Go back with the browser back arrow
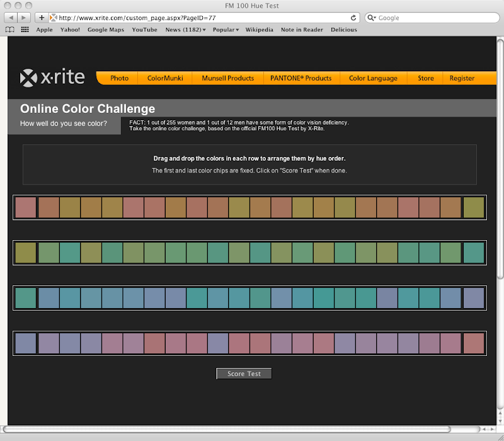The width and height of the screenshot is (504, 441). pos(11,18)
